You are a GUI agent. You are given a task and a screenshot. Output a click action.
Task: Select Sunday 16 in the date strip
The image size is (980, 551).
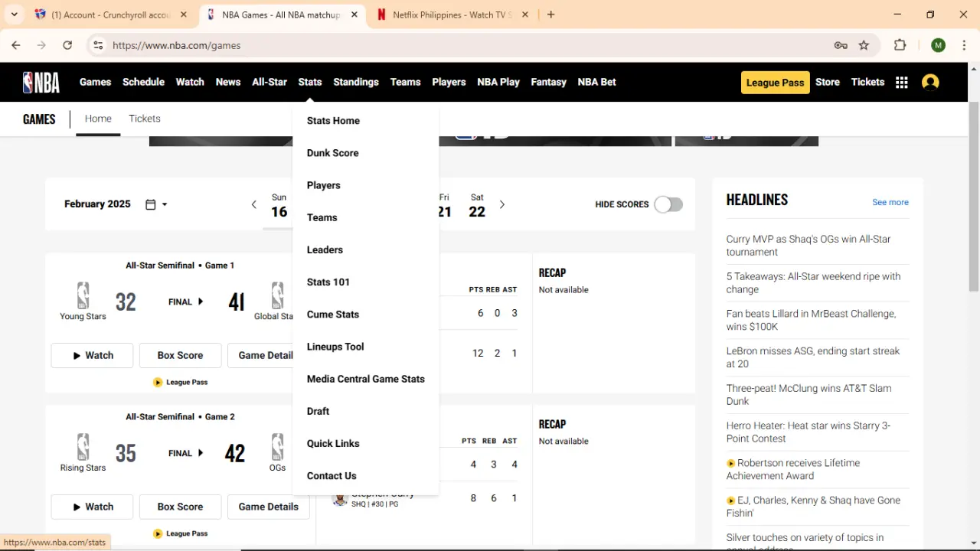pyautogui.click(x=279, y=206)
